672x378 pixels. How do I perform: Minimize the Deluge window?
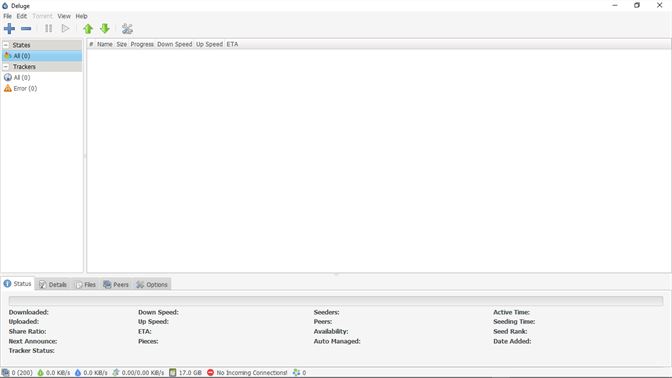click(615, 5)
